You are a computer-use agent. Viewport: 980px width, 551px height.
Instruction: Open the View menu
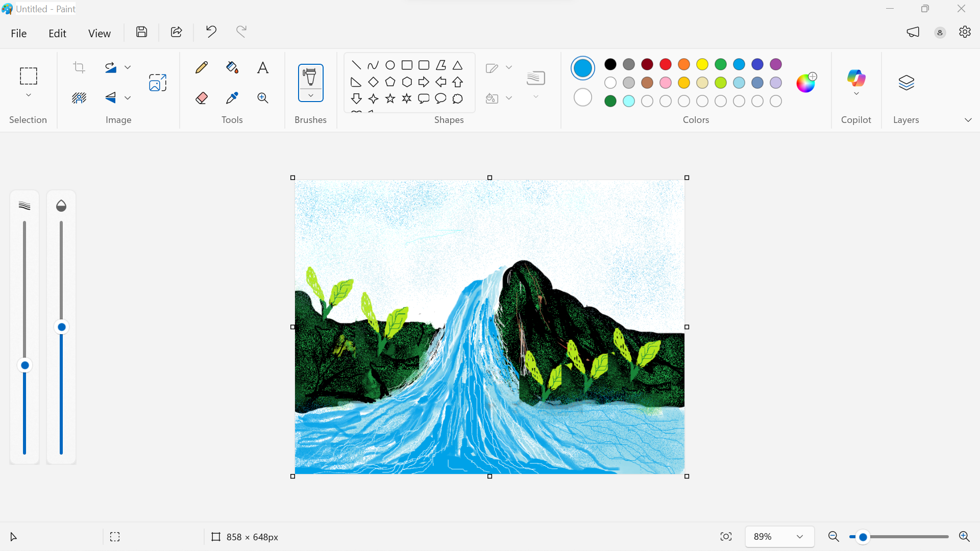pos(99,33)
